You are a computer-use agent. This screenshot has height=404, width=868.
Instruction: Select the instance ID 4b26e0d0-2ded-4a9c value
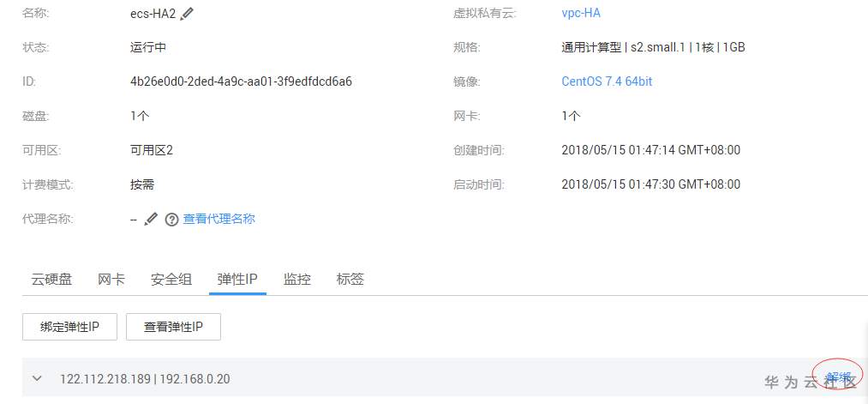pyautogui.click(x=241, y=81)
